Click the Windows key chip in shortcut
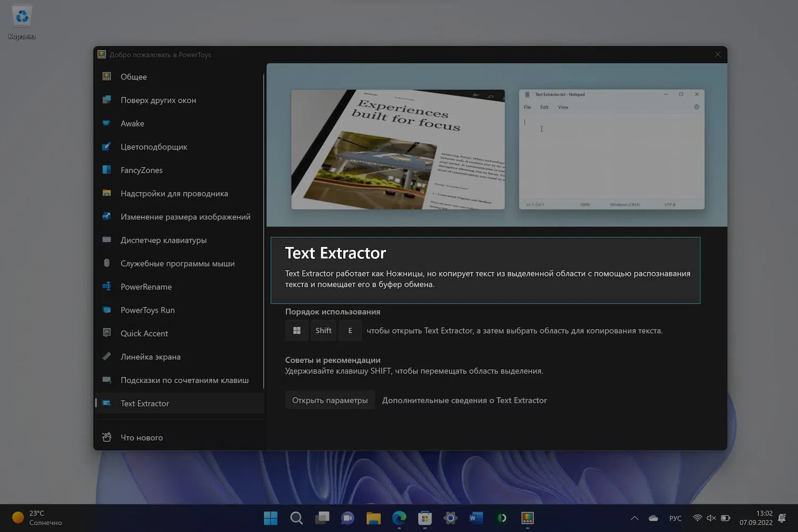The height and width of the screenshot is (532, 798). 297,330
